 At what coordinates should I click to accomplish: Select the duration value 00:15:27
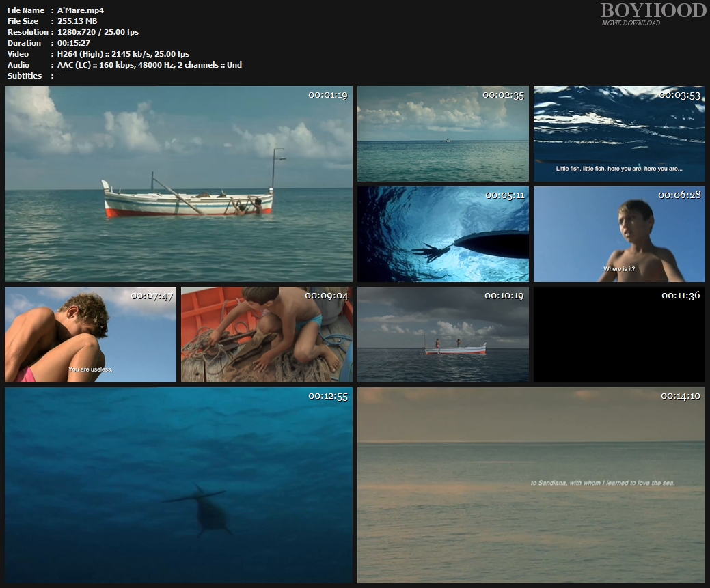pyautogui.click(x=73, y=43)
